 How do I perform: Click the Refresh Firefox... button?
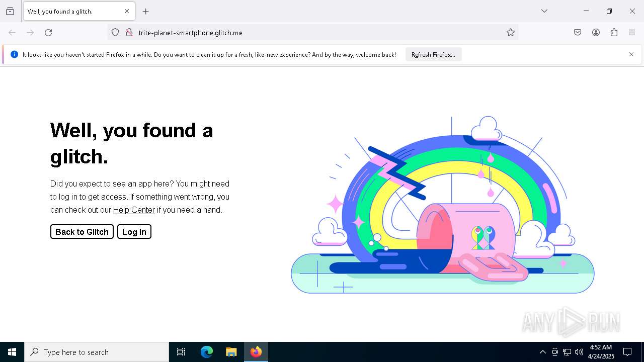click(433, 55)
